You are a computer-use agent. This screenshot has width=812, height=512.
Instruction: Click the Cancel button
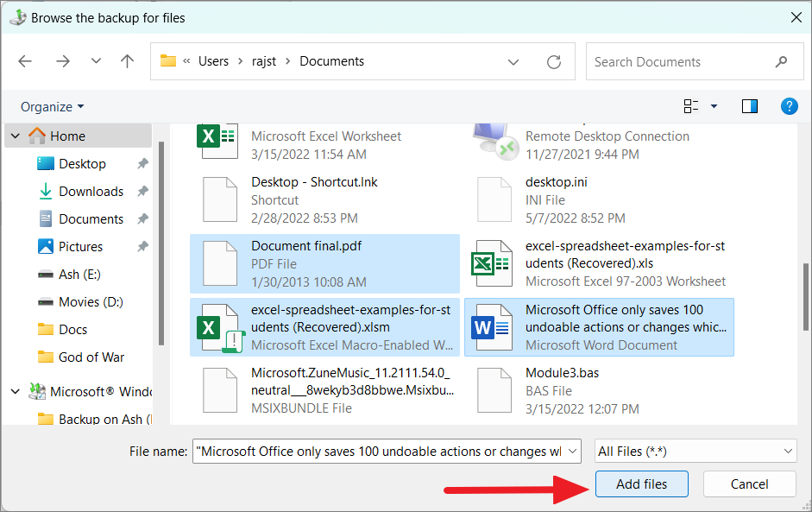coord(749,484)
